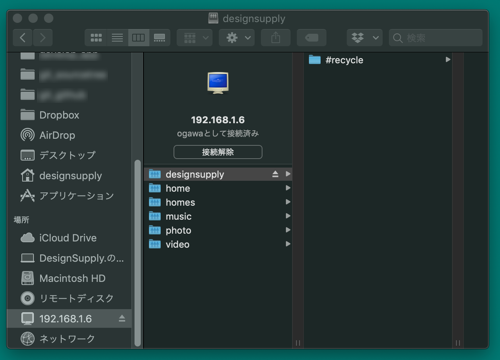Select the designsupply shared folder row
Screen dimensions: 500x360
tap(218, 174)
